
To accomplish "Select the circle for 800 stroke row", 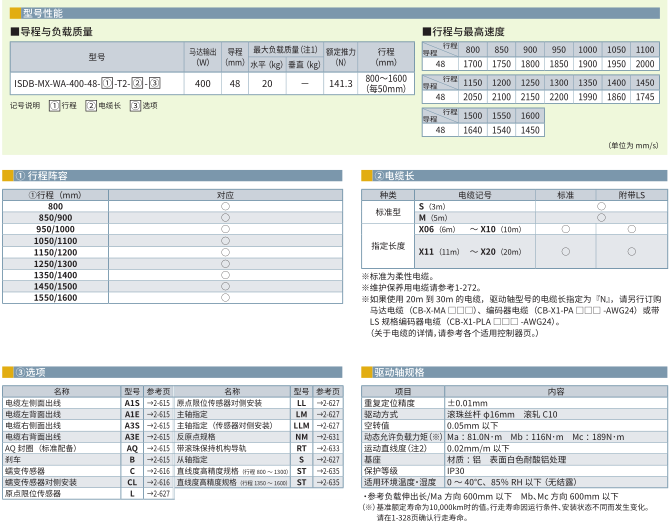I will (x=225, y=205).
